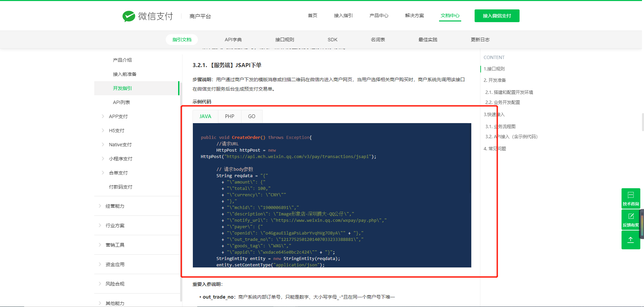The width and height of the screenshot is (644, 307).
Task: Go to 首页 in top navigation
Action: pos(313,15)
